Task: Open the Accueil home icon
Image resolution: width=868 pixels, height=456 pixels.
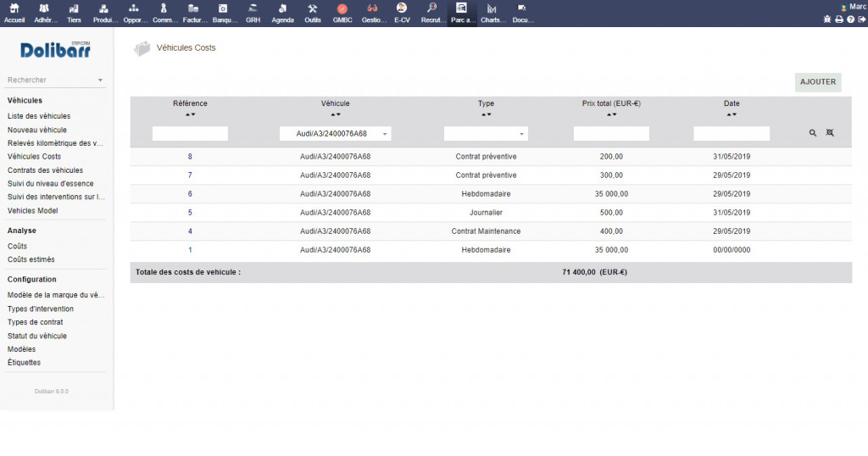Action: coord(14,8)
